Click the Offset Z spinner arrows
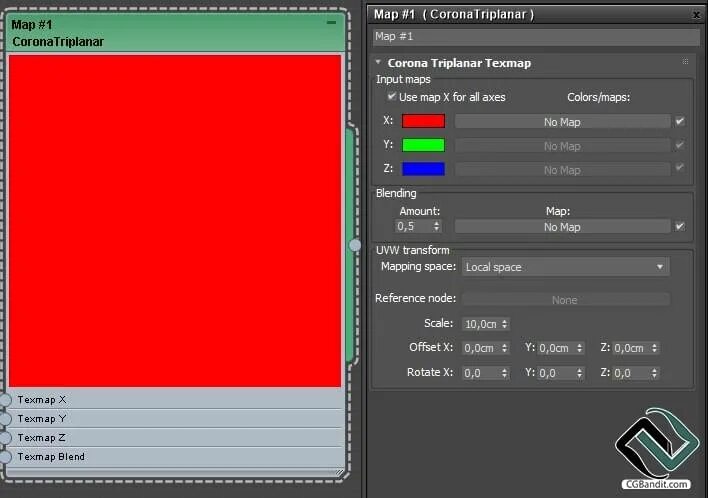The image size is (708, 498). 655,348
